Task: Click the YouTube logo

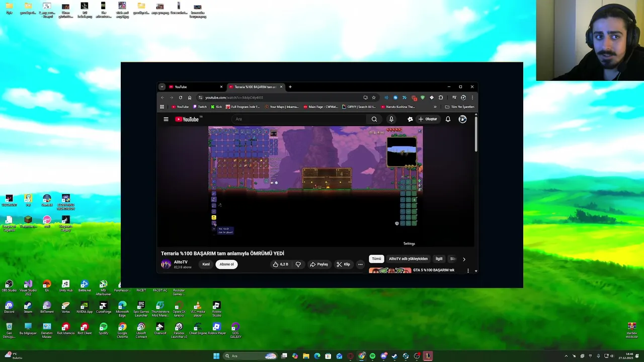Action: point(188,119)
